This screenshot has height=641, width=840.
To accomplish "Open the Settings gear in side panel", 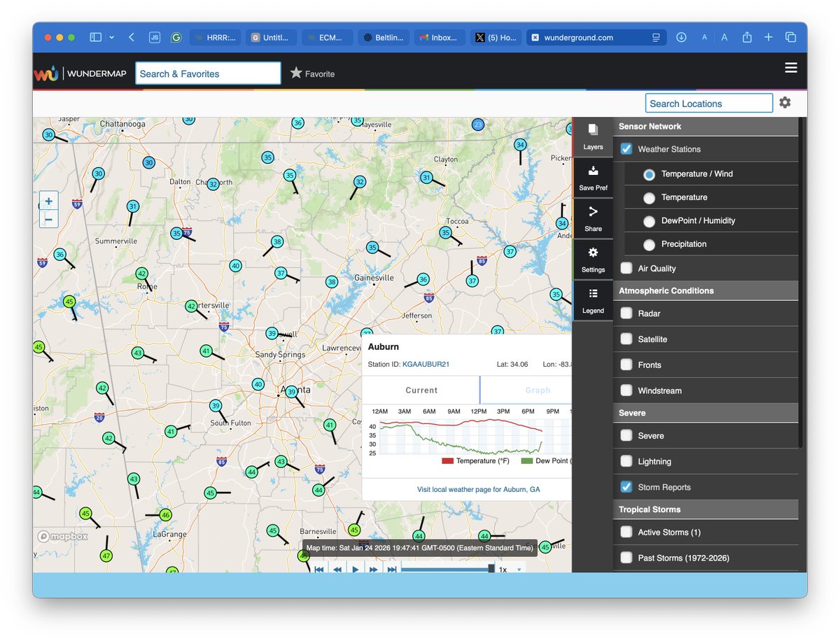I will click(593, 253).
